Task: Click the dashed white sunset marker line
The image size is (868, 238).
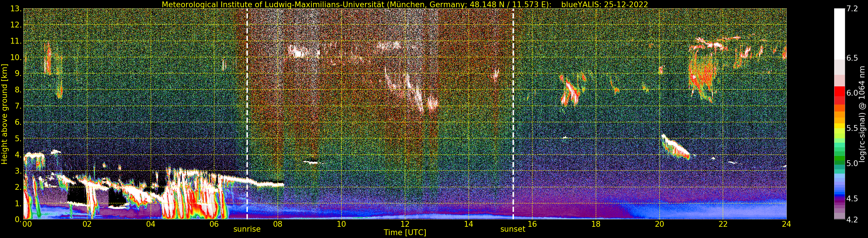Action: [513, 114]
